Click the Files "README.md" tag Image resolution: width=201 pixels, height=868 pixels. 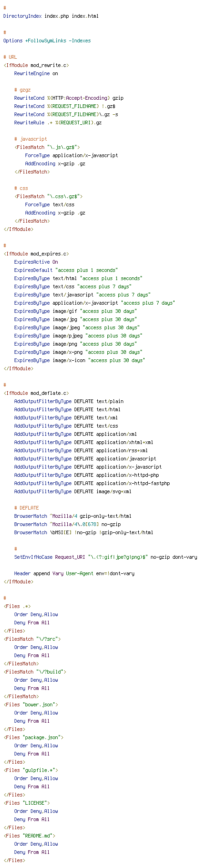[x=29, y=836]
